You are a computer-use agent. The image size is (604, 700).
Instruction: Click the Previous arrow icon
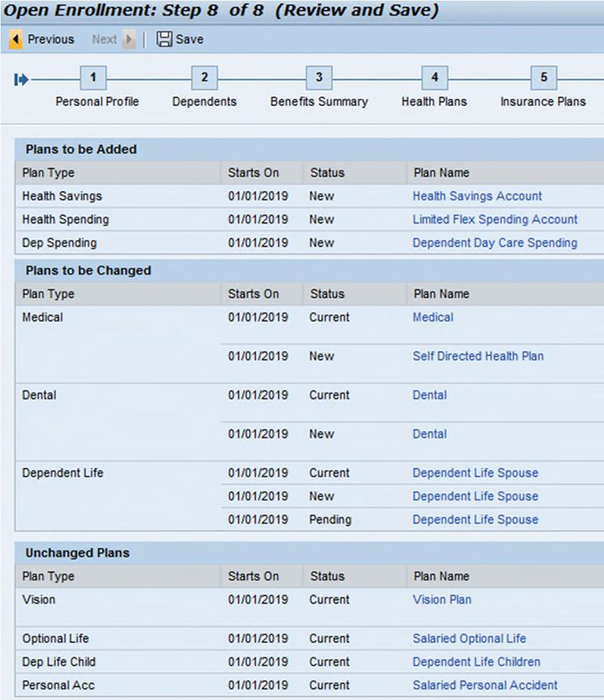click(16, 40)
